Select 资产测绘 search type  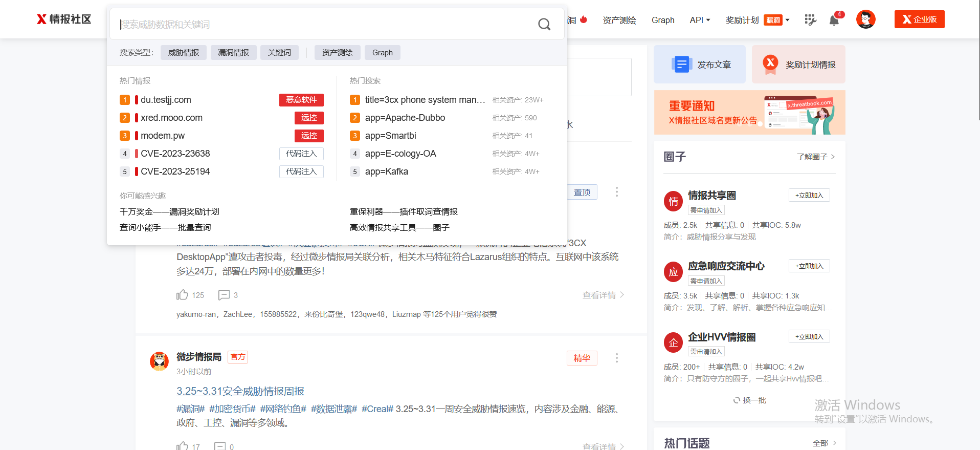pos(338,53)
